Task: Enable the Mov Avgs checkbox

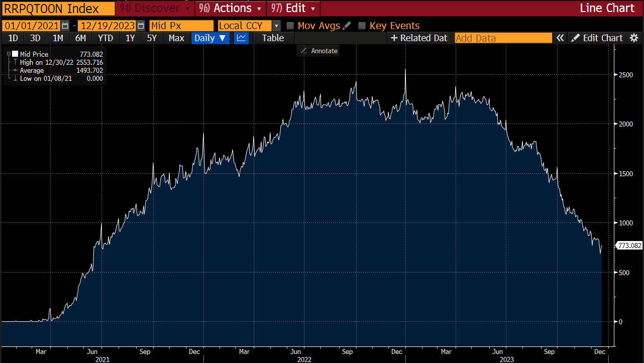Action: click(290, 26)
